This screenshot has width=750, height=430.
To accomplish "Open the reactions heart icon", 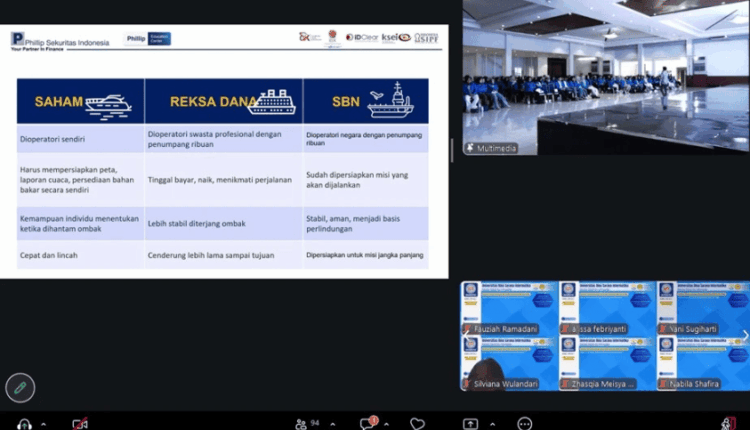I will [x=417, y=424].
